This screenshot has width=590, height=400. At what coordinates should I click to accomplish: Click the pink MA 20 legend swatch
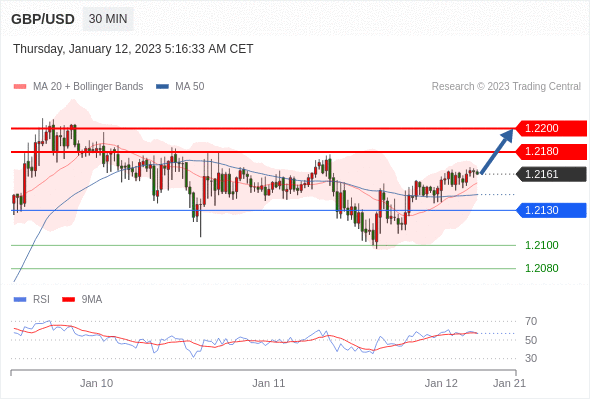20,87
